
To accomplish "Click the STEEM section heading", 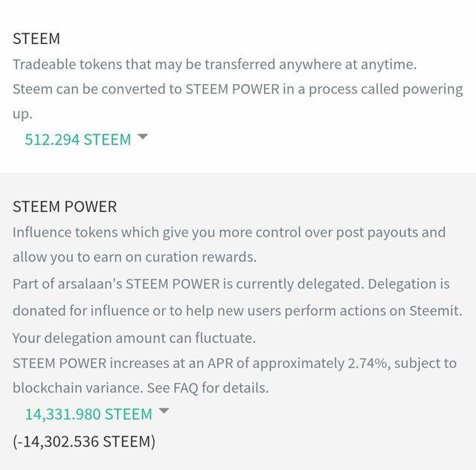I will (36, 39).
